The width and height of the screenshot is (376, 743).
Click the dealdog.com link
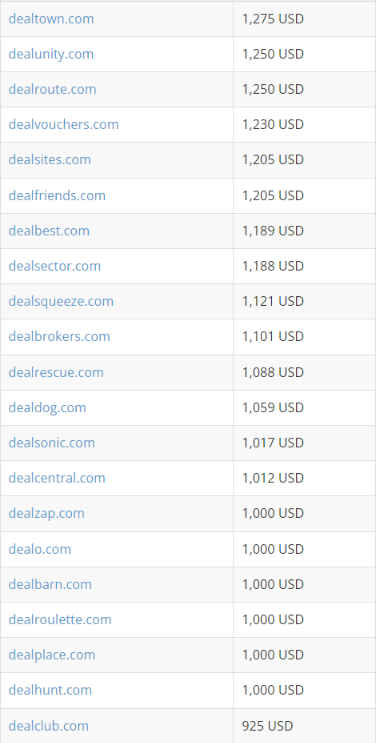47,408
